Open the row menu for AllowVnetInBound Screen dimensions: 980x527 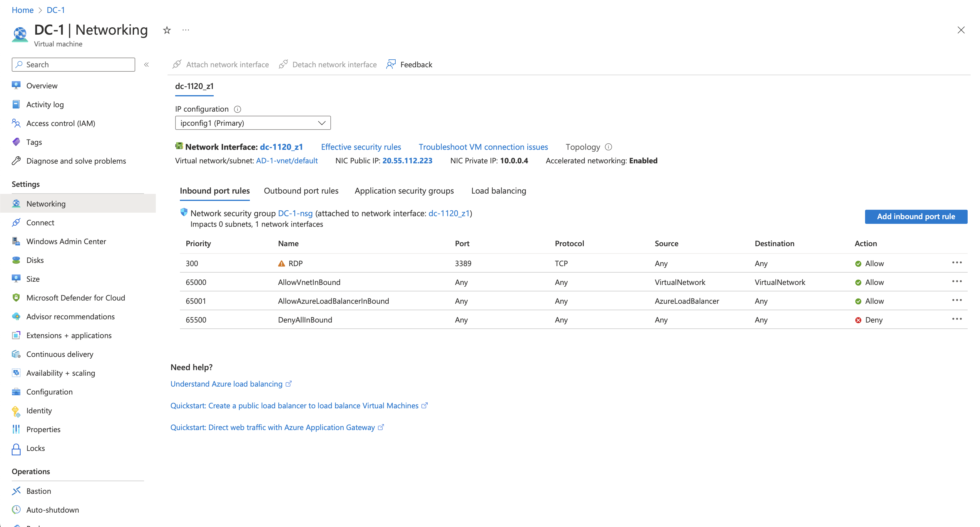(957, 281)
